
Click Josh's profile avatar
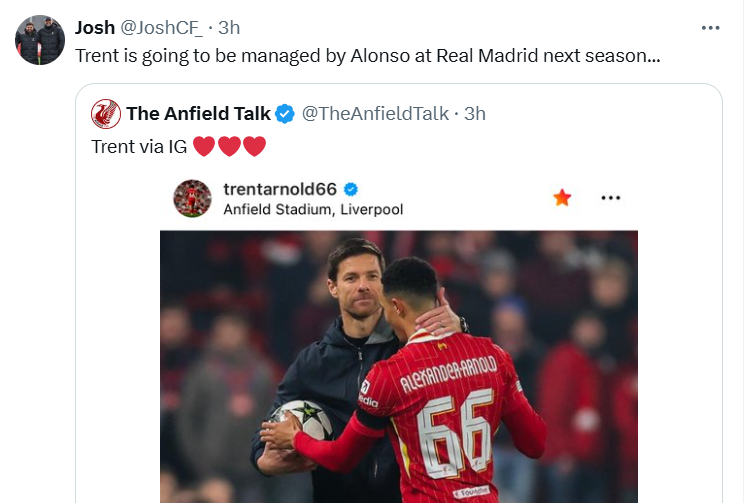pyautogui.click(x=39, y=40)
